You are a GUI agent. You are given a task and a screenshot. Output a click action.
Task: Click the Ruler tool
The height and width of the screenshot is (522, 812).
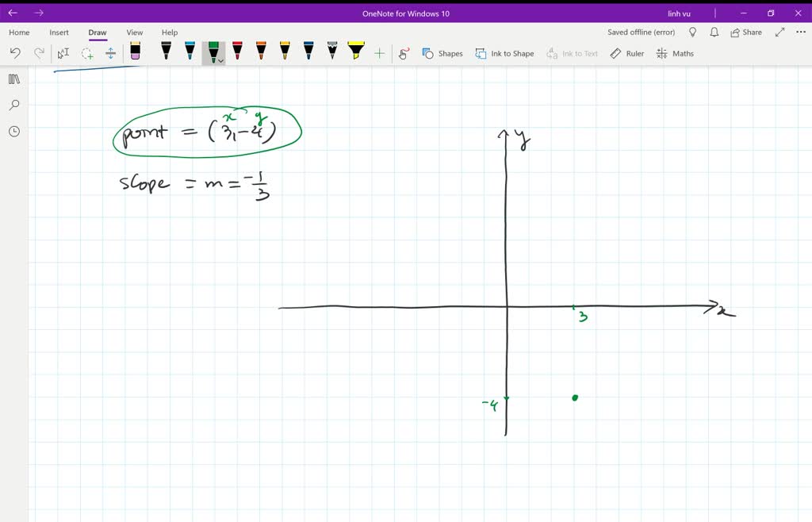[x=626, y=53]
